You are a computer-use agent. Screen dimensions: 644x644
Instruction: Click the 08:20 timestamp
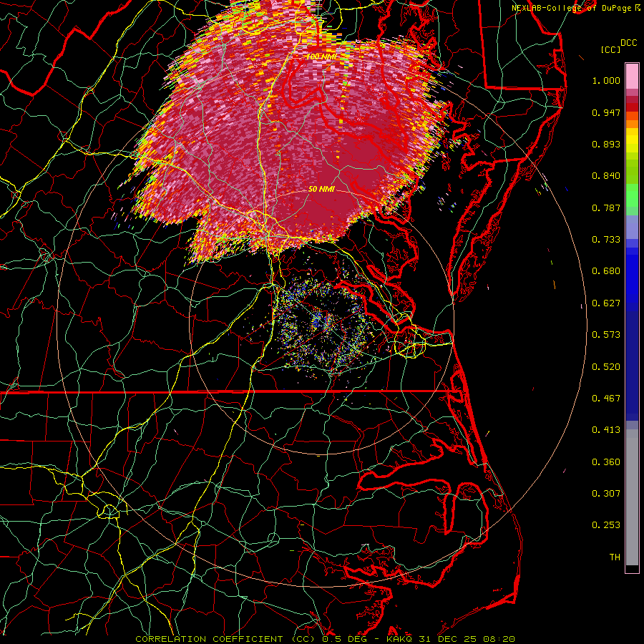pyautogui.click(x=499, y=639)
